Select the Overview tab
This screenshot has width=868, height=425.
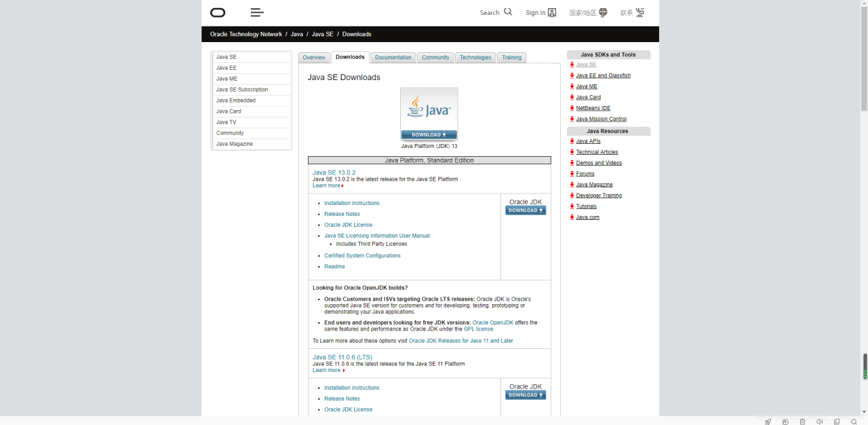click(x=314, y=58)
